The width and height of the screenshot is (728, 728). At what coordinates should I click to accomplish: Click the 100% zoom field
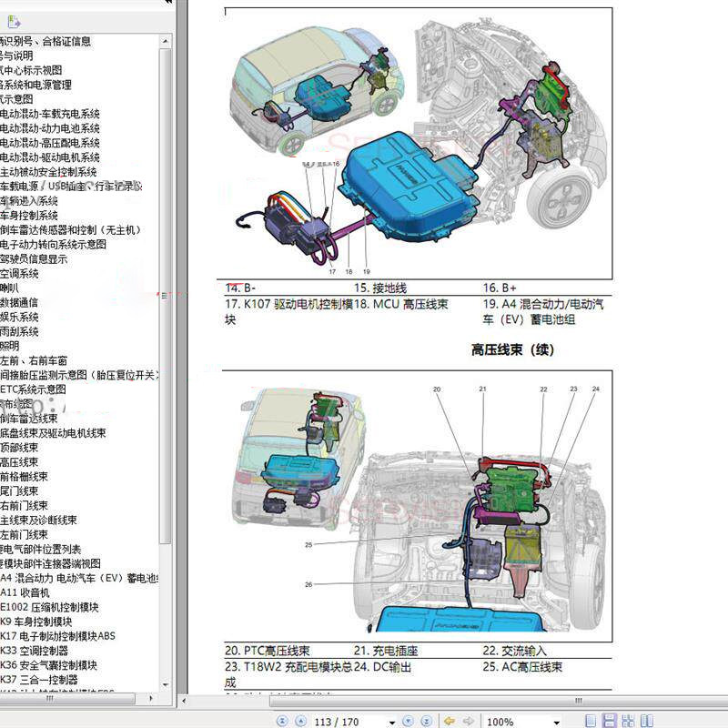(516, 722)
